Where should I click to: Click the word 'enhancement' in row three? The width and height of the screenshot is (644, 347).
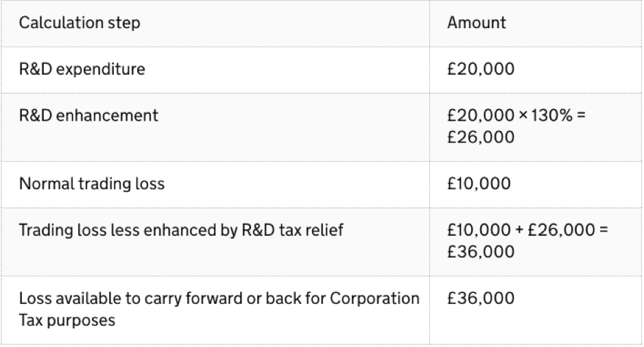tap(107, 115)
